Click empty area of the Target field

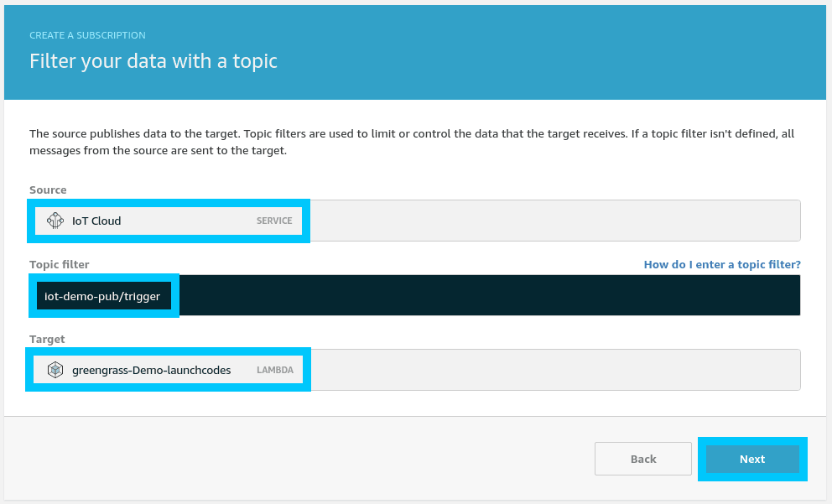point(554,370)
